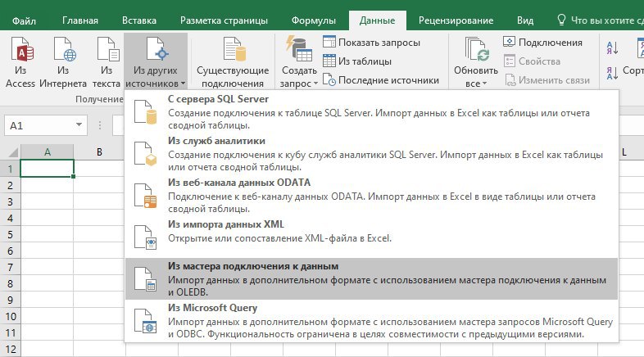Select row 6 header
Viewport: 644px width, 357px height.
11,251
